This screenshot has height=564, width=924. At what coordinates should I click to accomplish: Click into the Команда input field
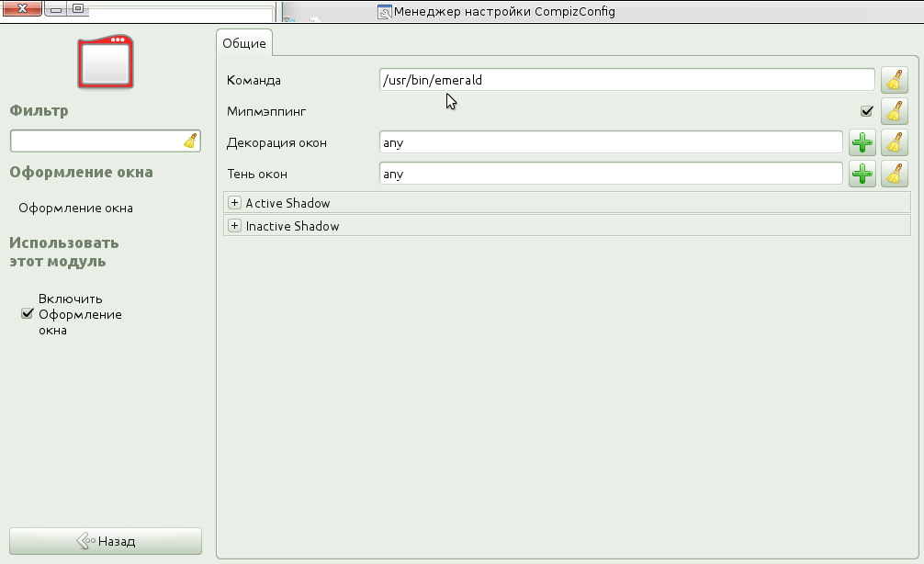click(x=627, y=80)
